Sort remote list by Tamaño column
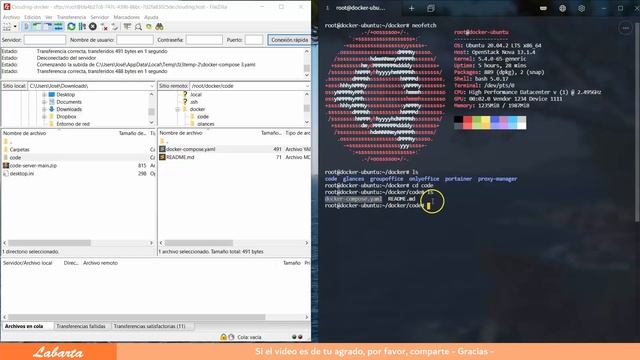The height and width of the screenshot is (360, 640). click(x=271, y=133)
